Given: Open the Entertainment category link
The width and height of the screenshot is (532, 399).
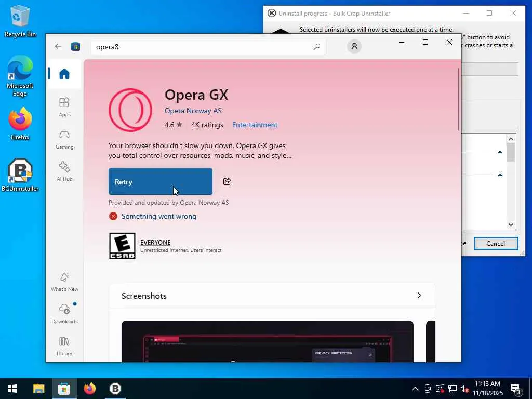Looking at the screenshot, I should click(x=255, y=125).
